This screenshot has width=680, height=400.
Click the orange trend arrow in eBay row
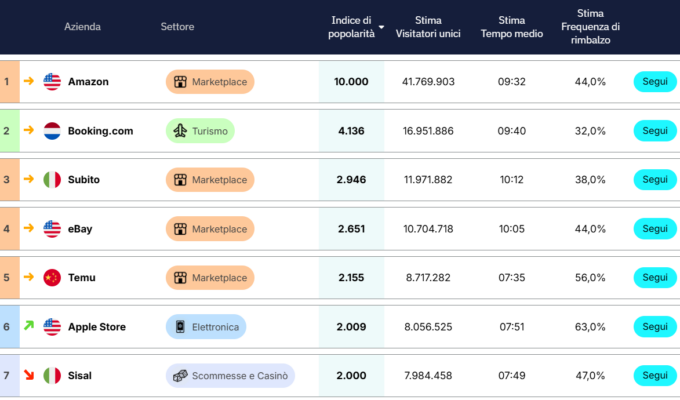pyautogui.click(x=29, y=228)
